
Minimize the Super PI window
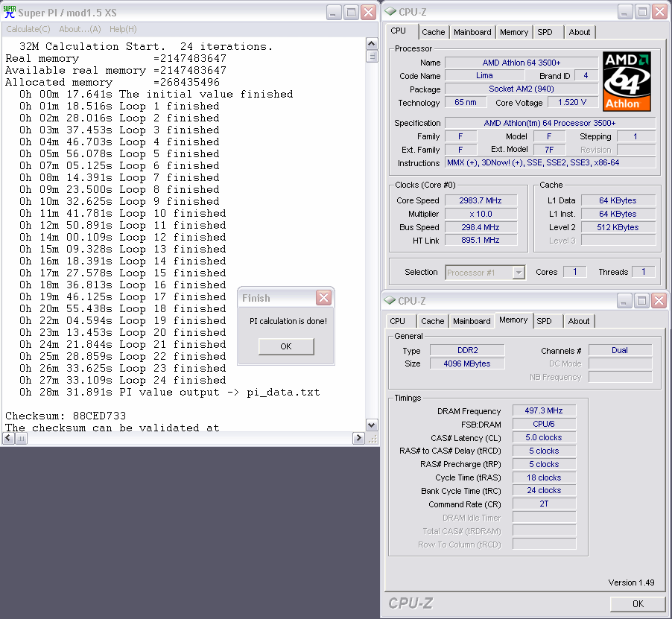click(334, 13)
